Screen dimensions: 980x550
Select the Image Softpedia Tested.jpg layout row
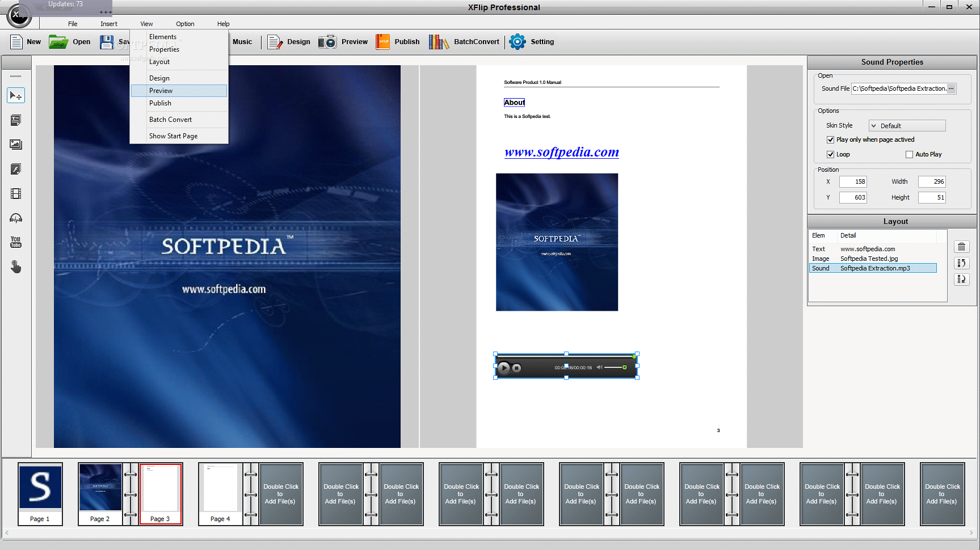(x=873, y=259)
